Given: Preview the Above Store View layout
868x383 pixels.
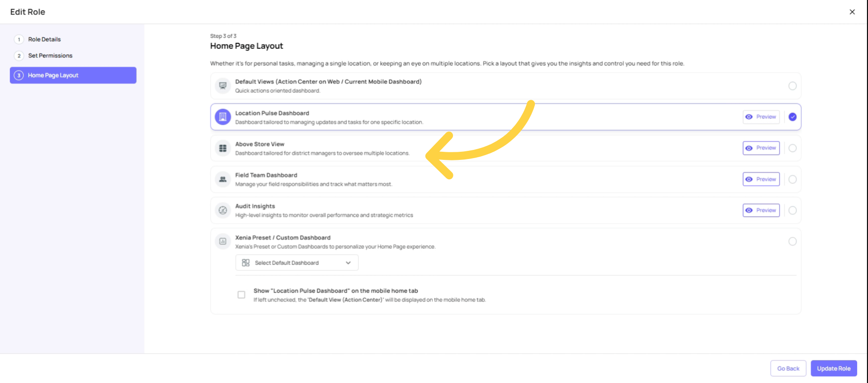Looking at the screenshot, I should (761, 148).
